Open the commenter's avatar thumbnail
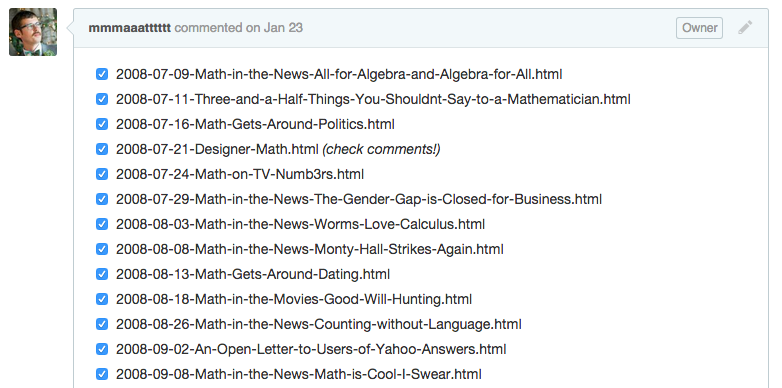 (33, 32)
